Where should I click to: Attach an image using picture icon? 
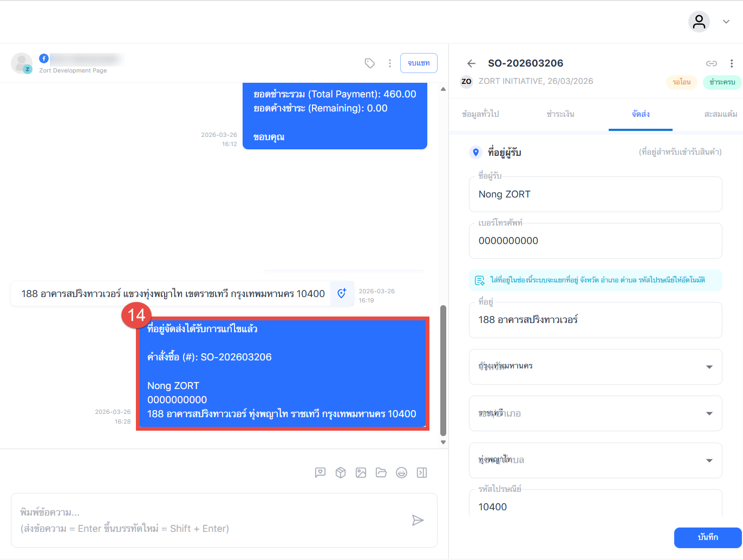click(x=361, y=473)
